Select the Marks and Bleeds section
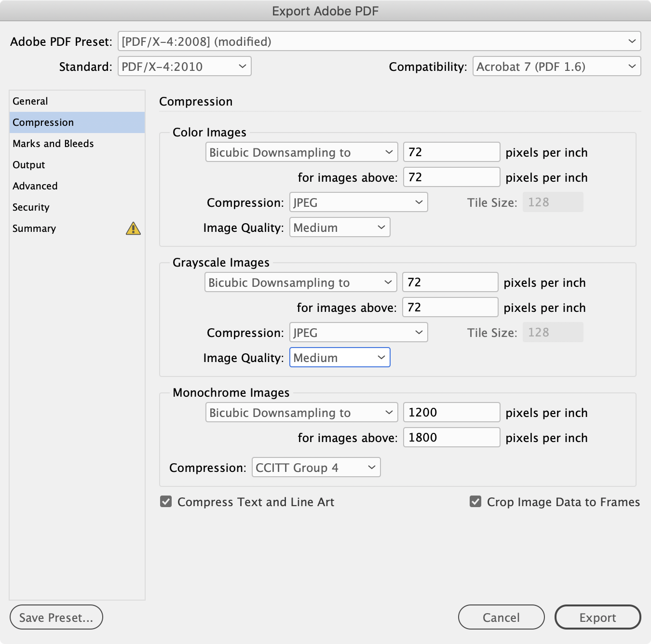Screen dimensions: 651x644 pyautogui.click(x=53, y=143)
